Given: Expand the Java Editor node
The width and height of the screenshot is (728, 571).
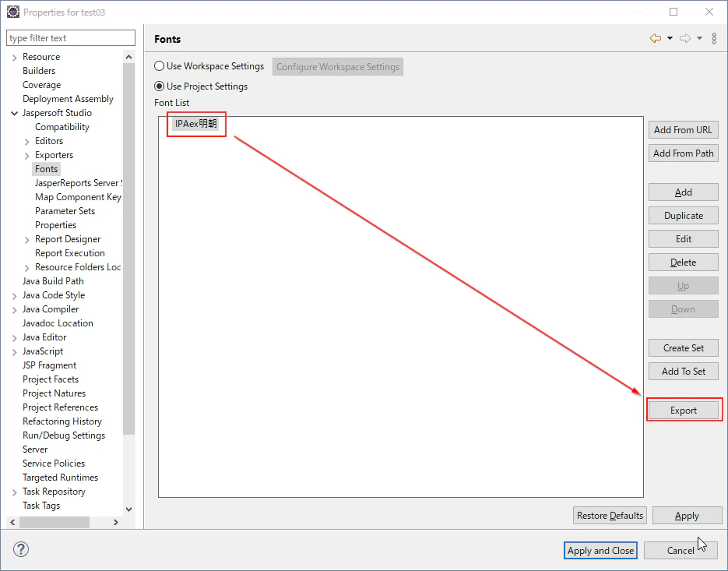Looking at the screenshot, I should pos(14,338).
